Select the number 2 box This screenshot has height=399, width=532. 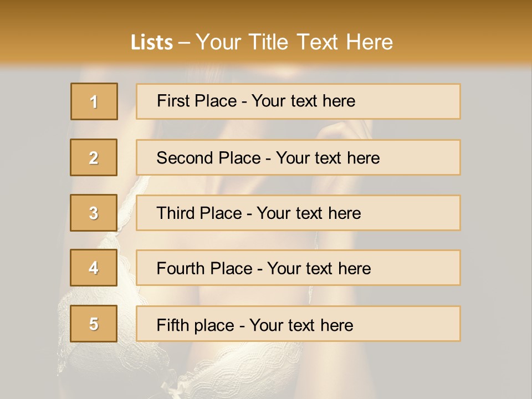coord(94,157)
